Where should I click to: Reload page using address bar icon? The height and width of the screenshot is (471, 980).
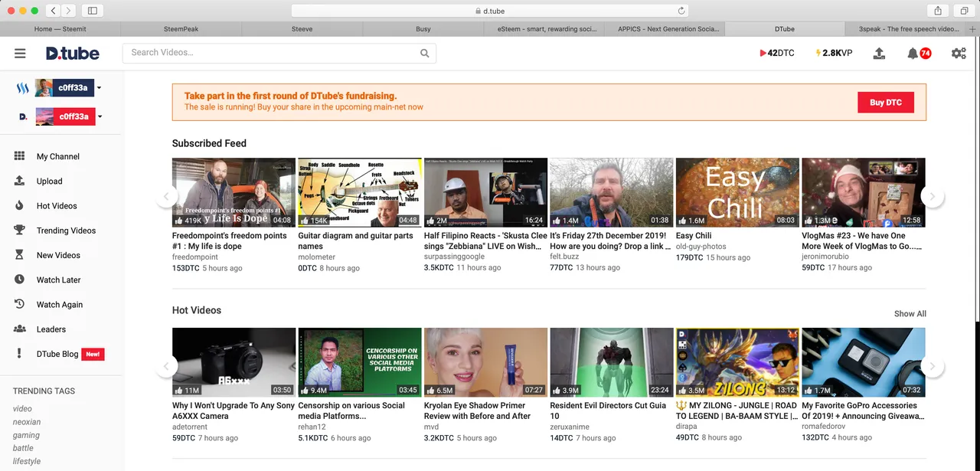click(681, 11)
